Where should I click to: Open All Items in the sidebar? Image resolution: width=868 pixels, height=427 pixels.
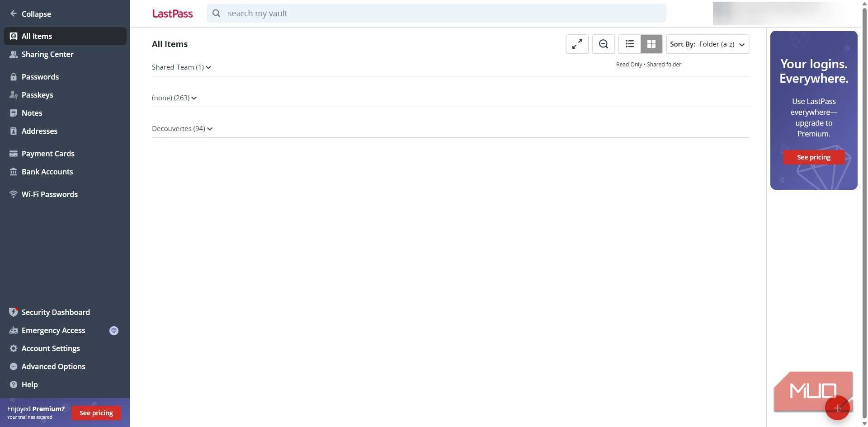[x=65, y=36]
